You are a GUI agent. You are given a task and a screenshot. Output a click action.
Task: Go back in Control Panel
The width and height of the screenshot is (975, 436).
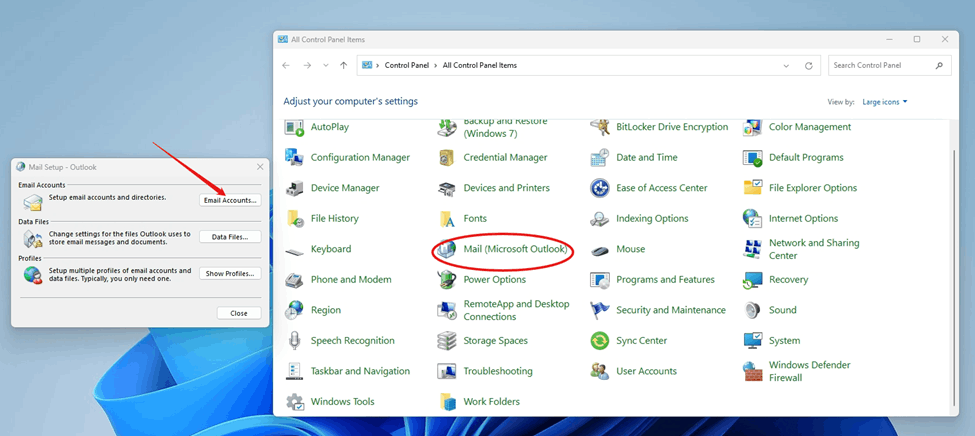pos(286,65)
